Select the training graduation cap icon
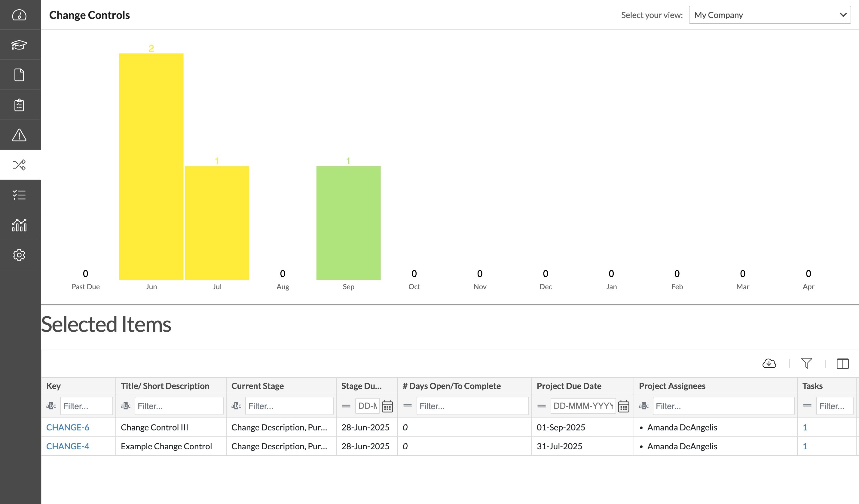 20,45
